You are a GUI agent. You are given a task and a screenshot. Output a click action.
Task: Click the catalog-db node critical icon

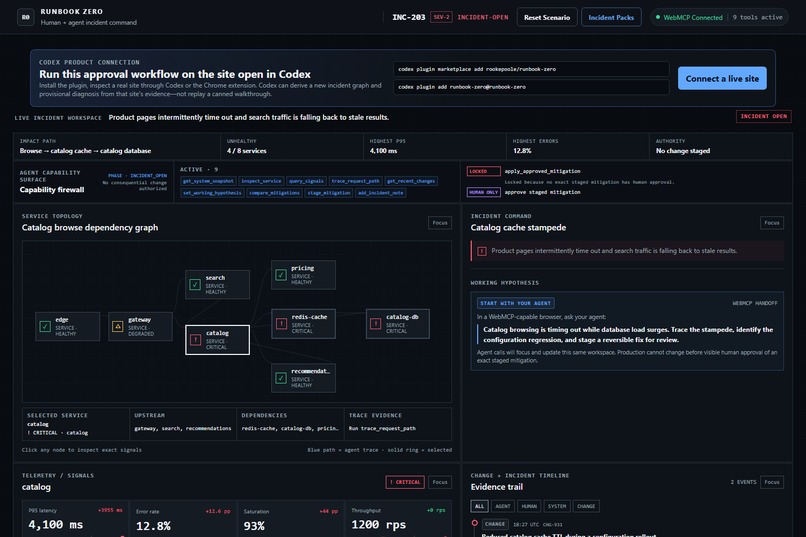click(x=375, y=324)
